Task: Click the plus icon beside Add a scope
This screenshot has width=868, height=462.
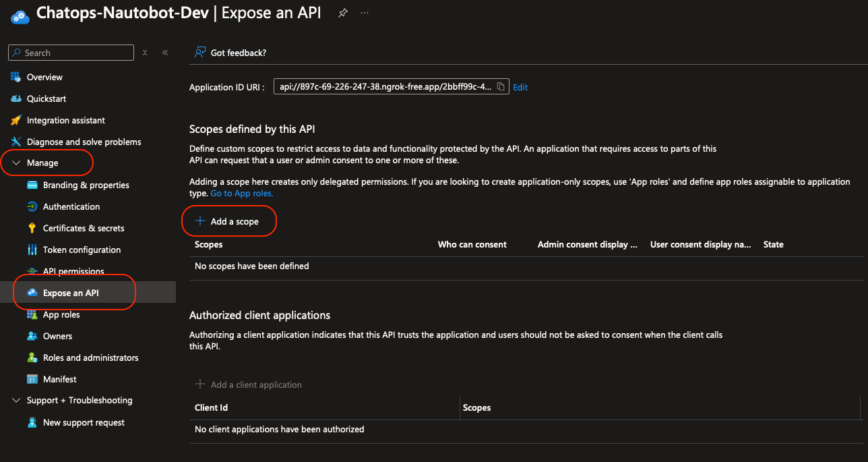Action: click(x=199, y=221)
